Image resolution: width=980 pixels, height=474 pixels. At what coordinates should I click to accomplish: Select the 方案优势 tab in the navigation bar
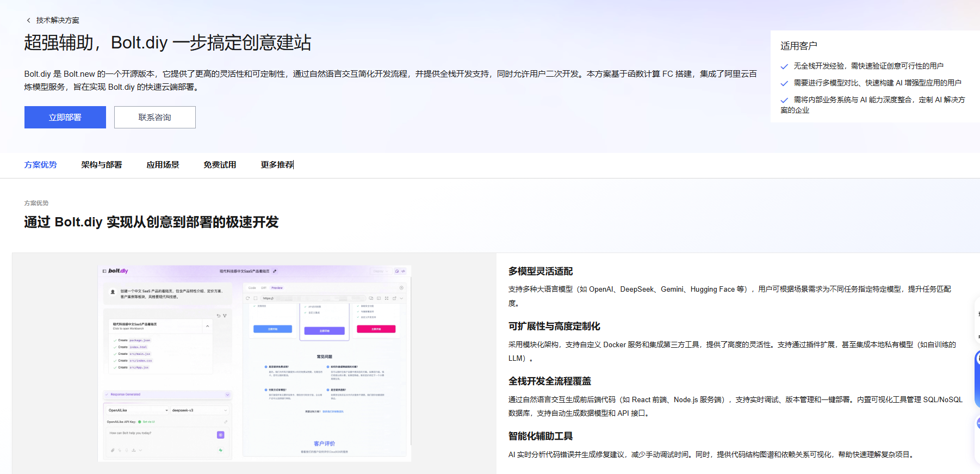[x=41, y=164]
